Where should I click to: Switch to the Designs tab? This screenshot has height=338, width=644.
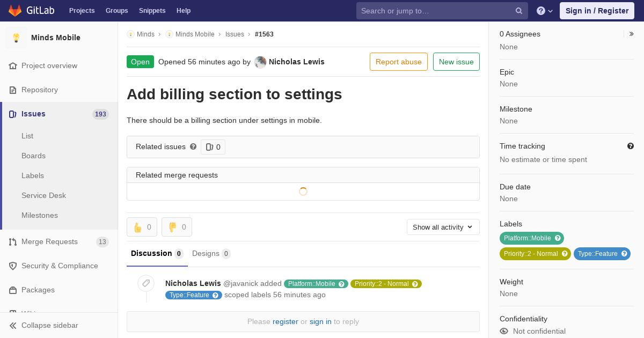(211, 254)
